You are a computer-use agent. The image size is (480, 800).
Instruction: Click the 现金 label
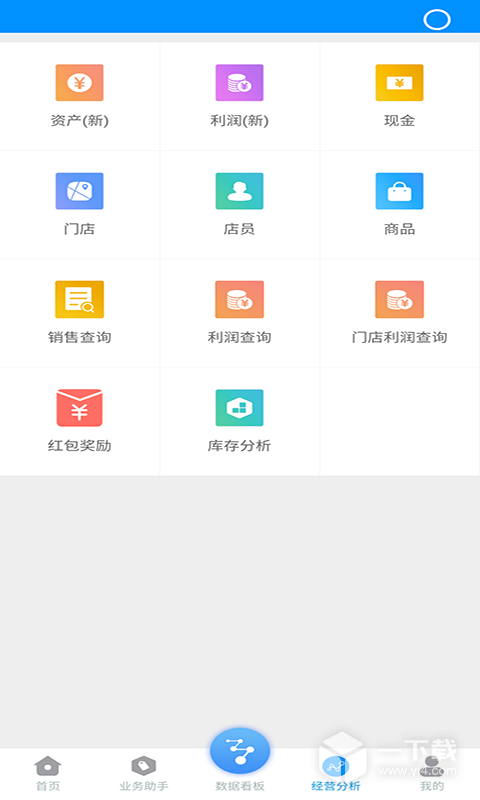pos(399,121)
